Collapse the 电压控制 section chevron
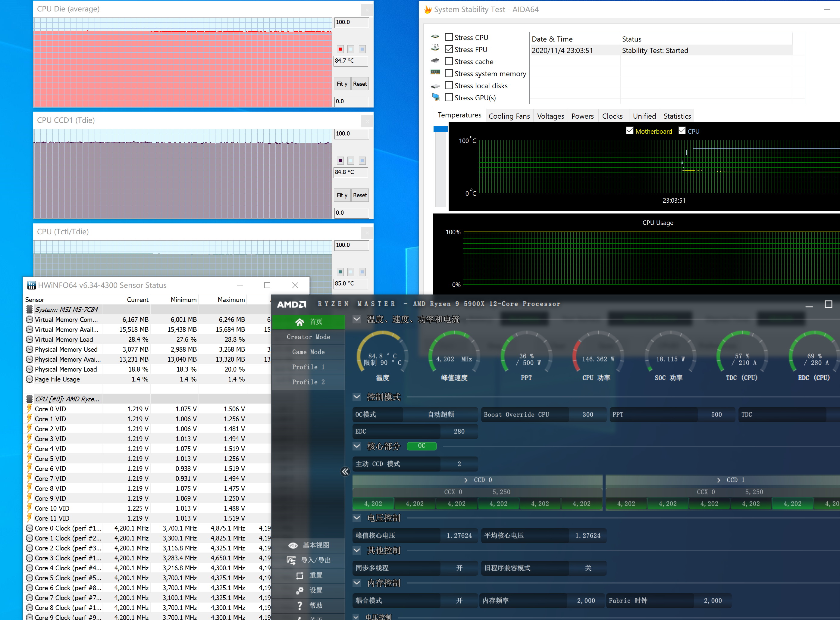This screenshot has width=840, height=620. coord(357,518)
